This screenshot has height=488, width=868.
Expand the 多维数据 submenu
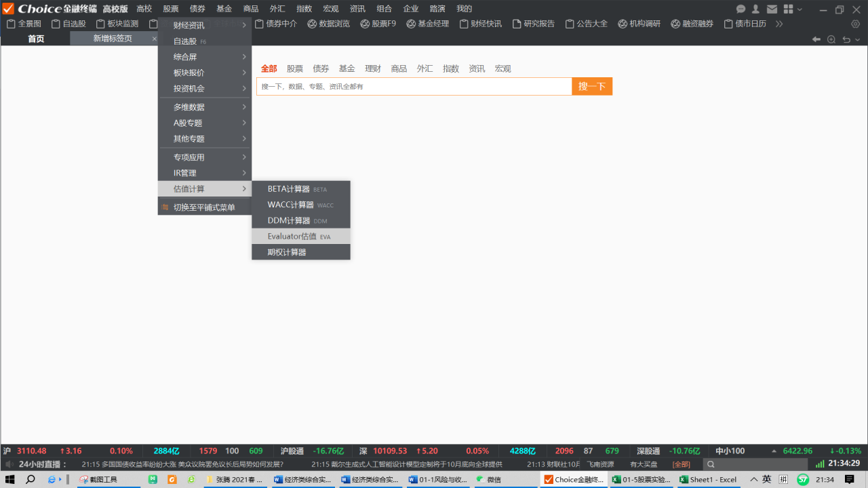tap(205, 107)
